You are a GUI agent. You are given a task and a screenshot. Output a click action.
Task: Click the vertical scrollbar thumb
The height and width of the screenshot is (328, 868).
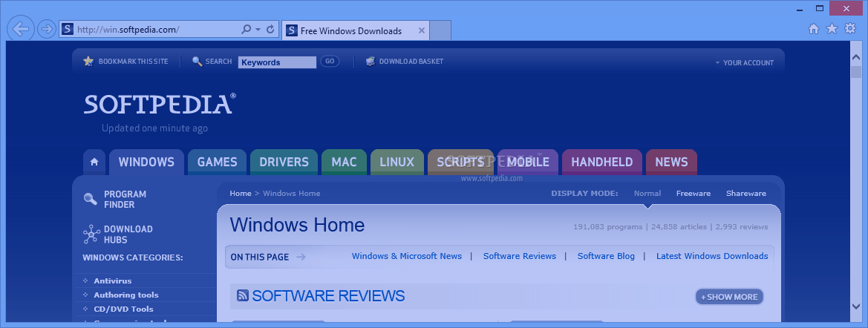coord(856,72)
